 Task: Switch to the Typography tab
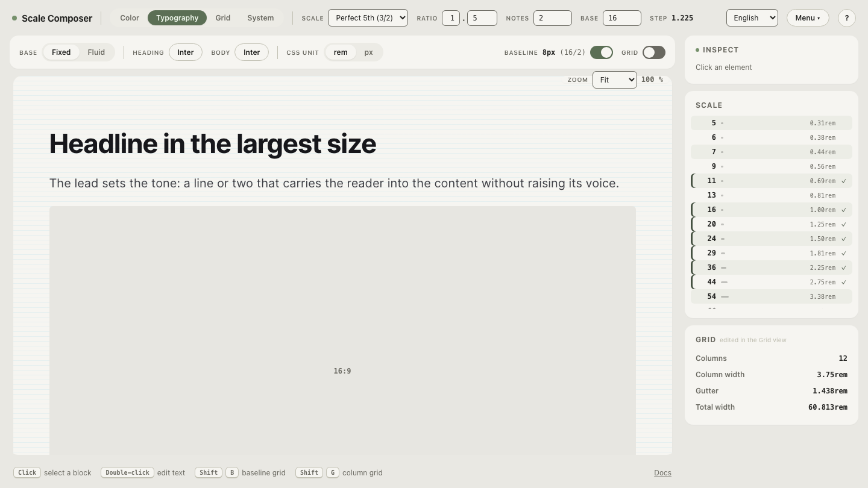pyautogui.click(x=177, y=18)
